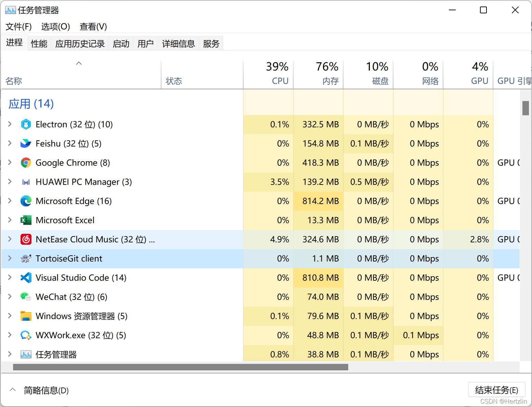Click the NetEase Cloud Music icon
This screenshot has height=407, width=532.
pos(26,239)
